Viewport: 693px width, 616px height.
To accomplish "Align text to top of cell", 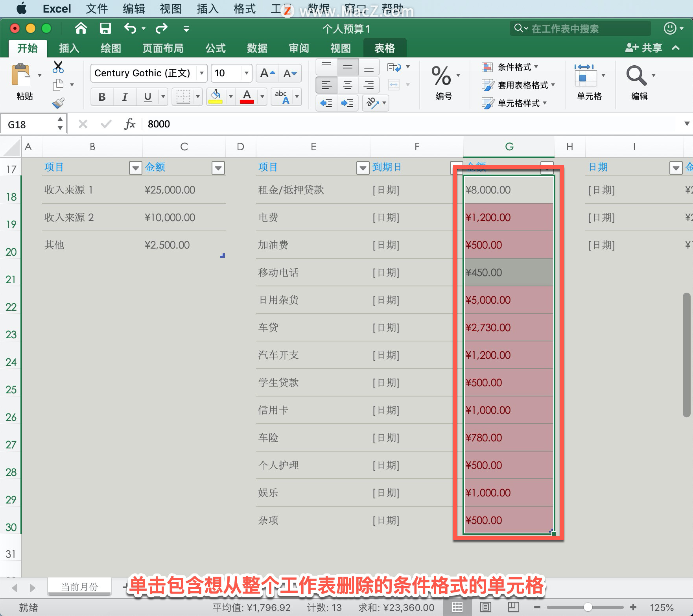I will [326, 67].
